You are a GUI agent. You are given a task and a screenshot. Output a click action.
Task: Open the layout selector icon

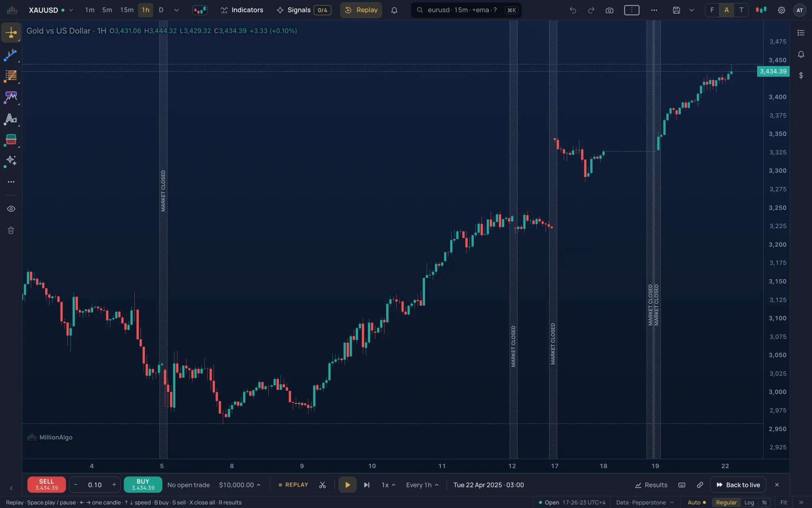[632, 10]
